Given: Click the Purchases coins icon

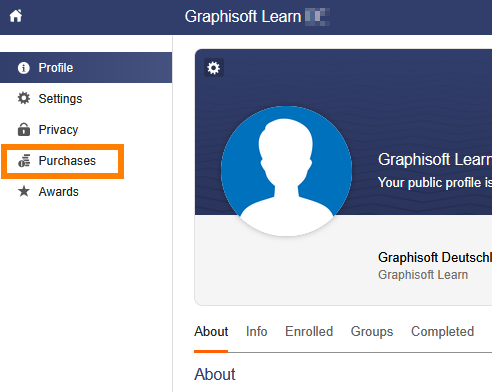Looking at the screenshot, I should [x=24, y=161].
